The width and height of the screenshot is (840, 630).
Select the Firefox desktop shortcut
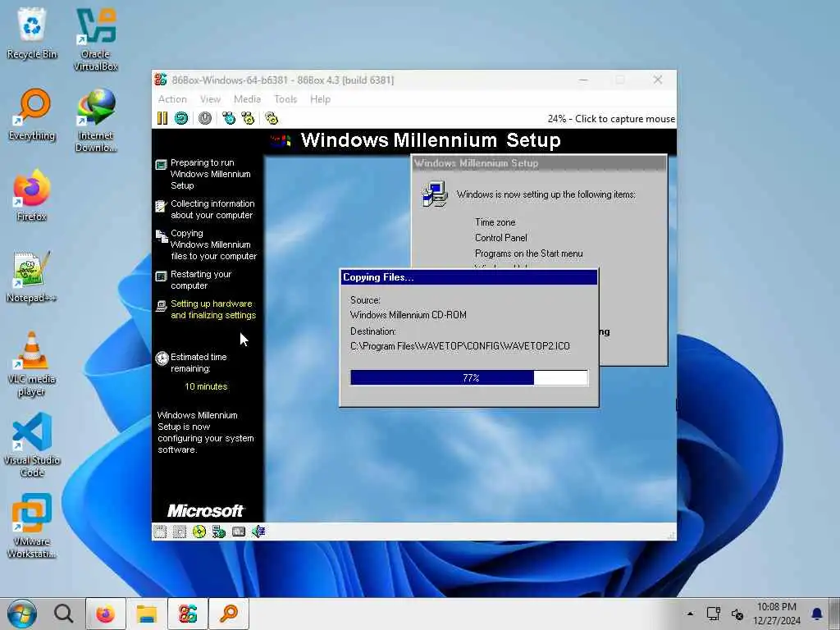click(x=32, y=195)
